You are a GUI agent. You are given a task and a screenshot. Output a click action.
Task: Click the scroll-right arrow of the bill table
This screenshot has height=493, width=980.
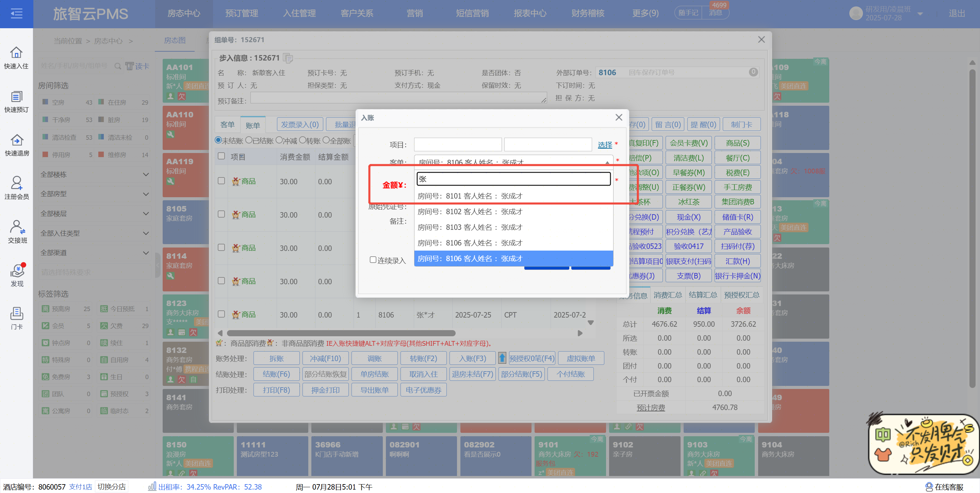click(580, 333)
